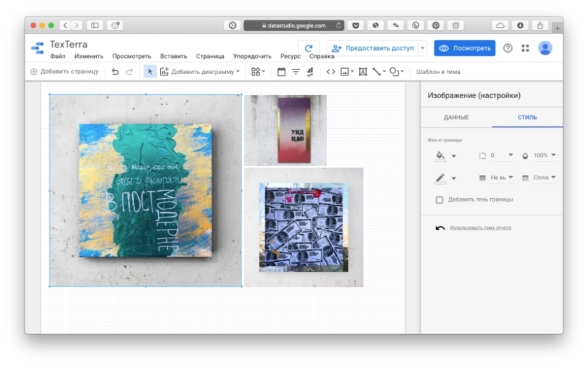This screenshot has height=367, width=588.
Task: Click the border pencil color icon
Action: (x=440, y=178)
